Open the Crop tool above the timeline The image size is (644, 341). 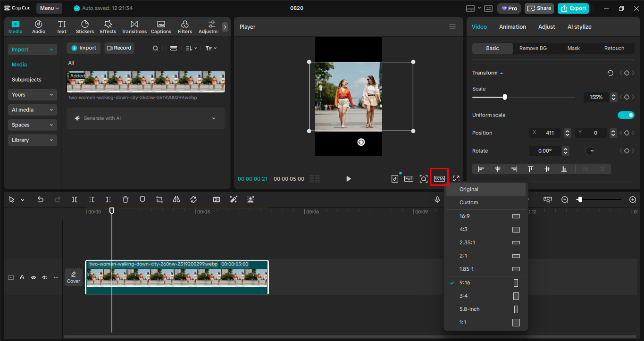coord(159,200)
